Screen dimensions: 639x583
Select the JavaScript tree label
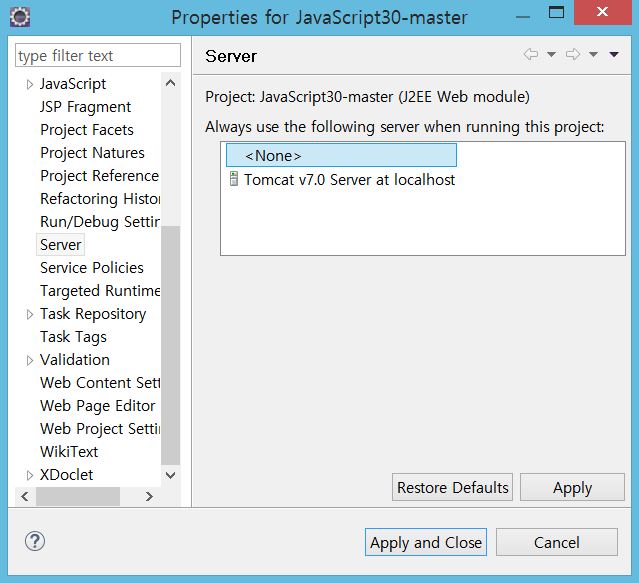coord(73,84)
